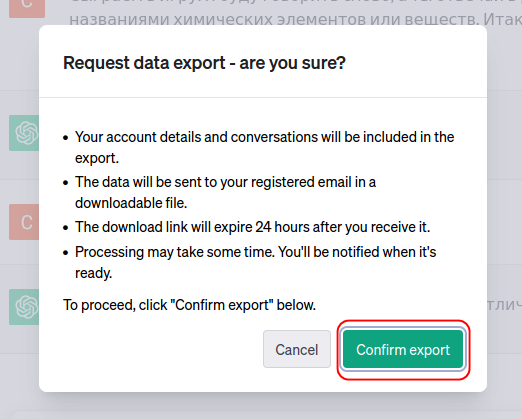Click the lower ChatGPT logo avatar
Screen dimensions: 522x419
(x=24, y=307)
